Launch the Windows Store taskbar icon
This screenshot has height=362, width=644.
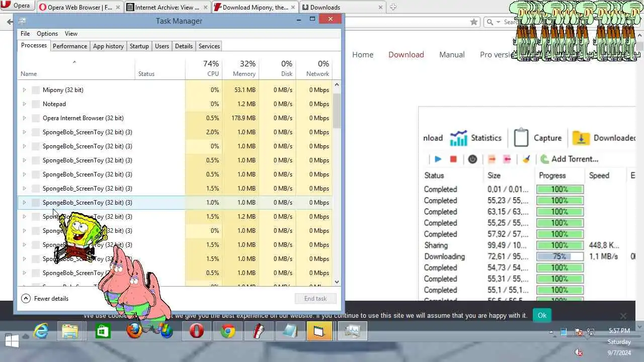(x=103, y=331)
